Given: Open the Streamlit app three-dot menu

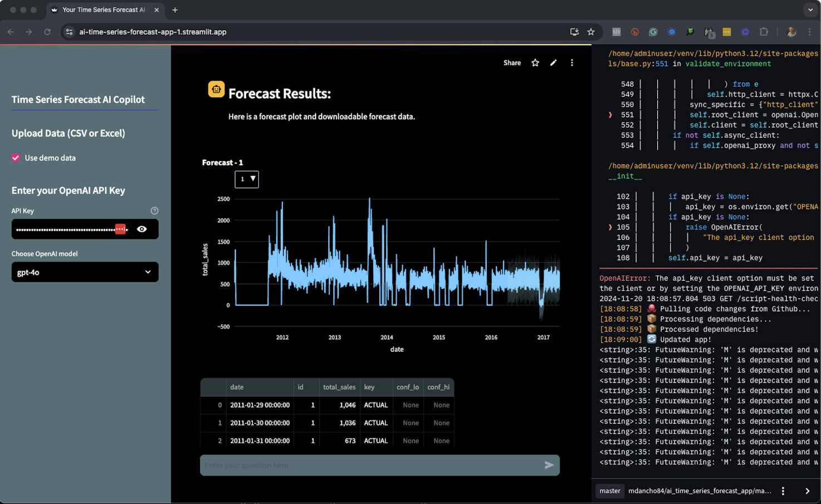Looking at the screenshot, I should coord(572,63).
